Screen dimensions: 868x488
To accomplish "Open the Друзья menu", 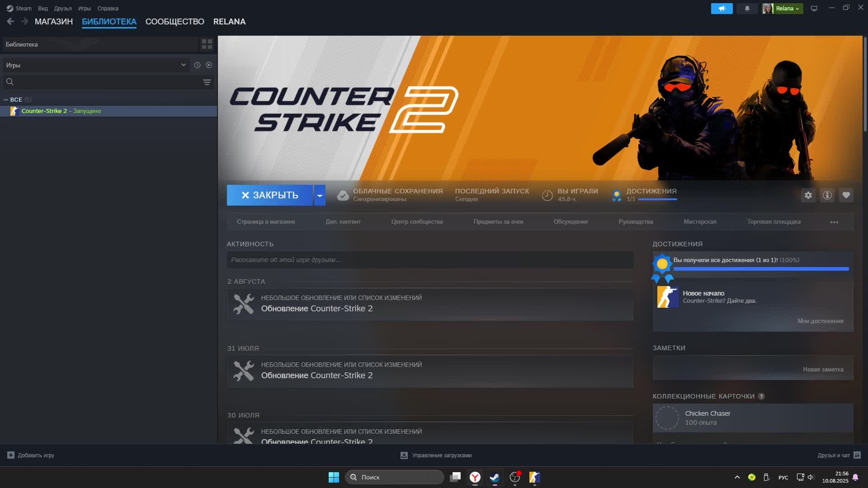I will 62,9.
